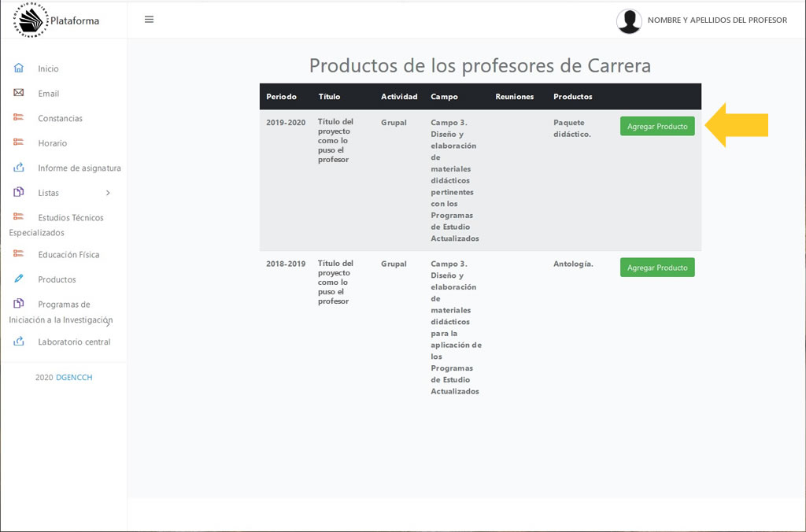This screenshot has height=532, width=806.
Task: Click the Reuniones column header
Action: pyautogui.click(x=515, y=97)
